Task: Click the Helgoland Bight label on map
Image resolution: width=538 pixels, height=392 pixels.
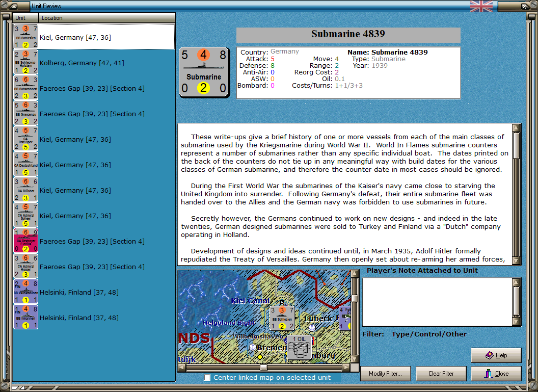Action: click(x=229, y=323)
